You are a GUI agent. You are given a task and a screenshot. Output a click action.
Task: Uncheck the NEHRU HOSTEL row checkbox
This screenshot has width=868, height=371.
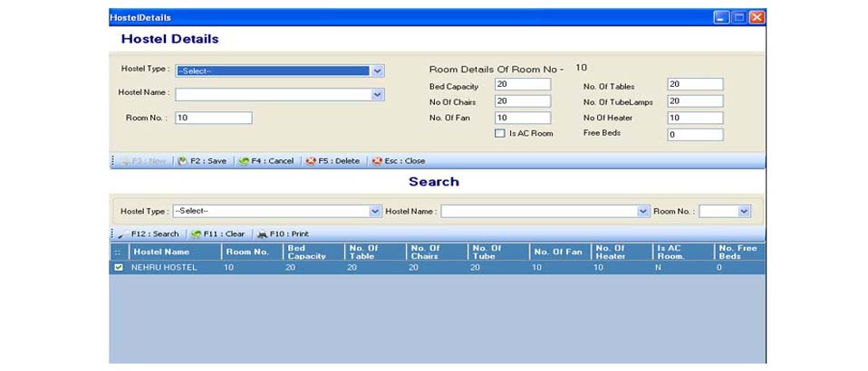[119, 268]
